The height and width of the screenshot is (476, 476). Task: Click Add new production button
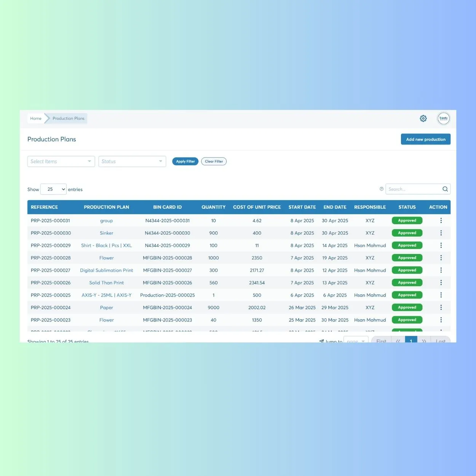pyautogui.click(x=425, y=139)
